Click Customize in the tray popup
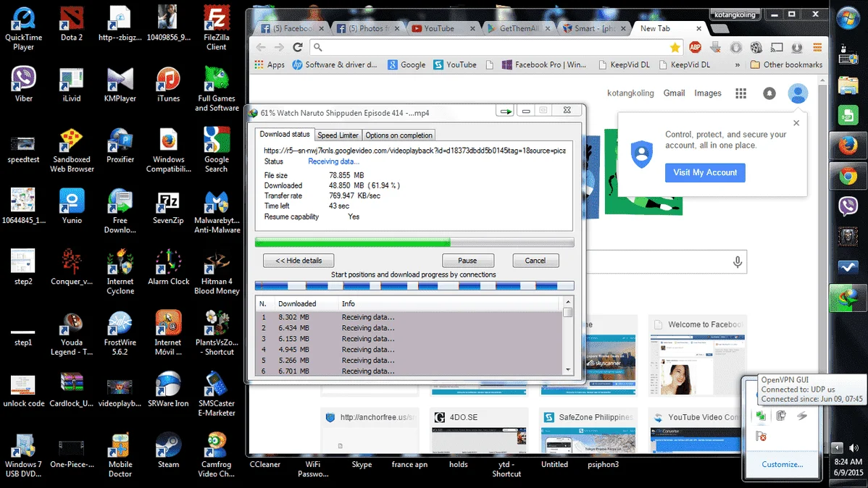 click(x=783, y=465)
